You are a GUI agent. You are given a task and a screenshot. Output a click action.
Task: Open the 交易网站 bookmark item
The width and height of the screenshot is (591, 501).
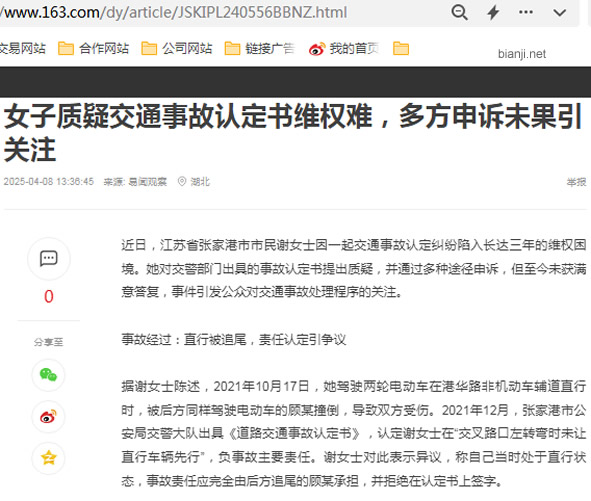(23, 49)
